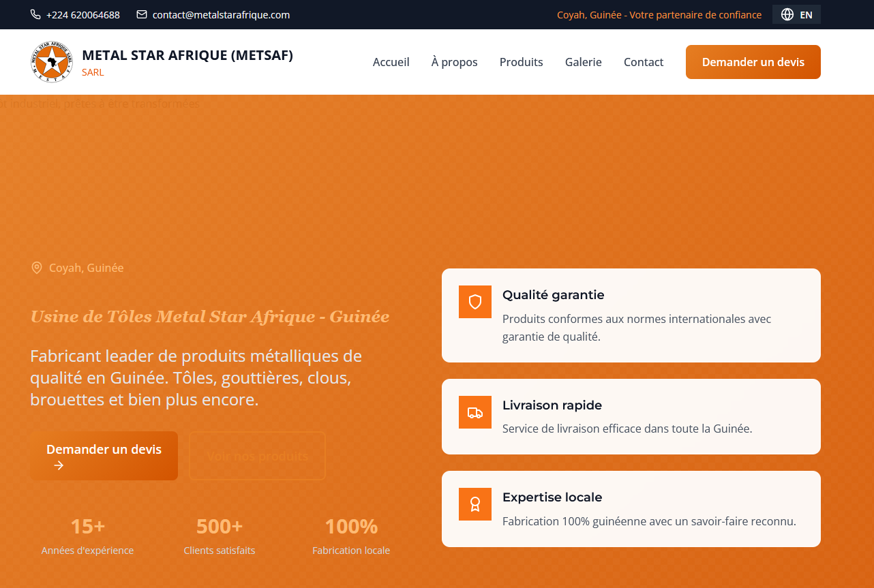Click the 100% Fabrication locale statistic
The width and height of the screenshot is (874, 588).
351,536
